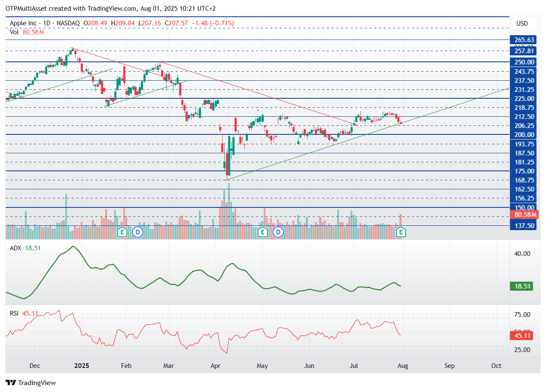Image resolution: width=546 pixels, height=392 pixels.
Task: Select the most recent E earnings icon near August
Action: pos(400,232)
